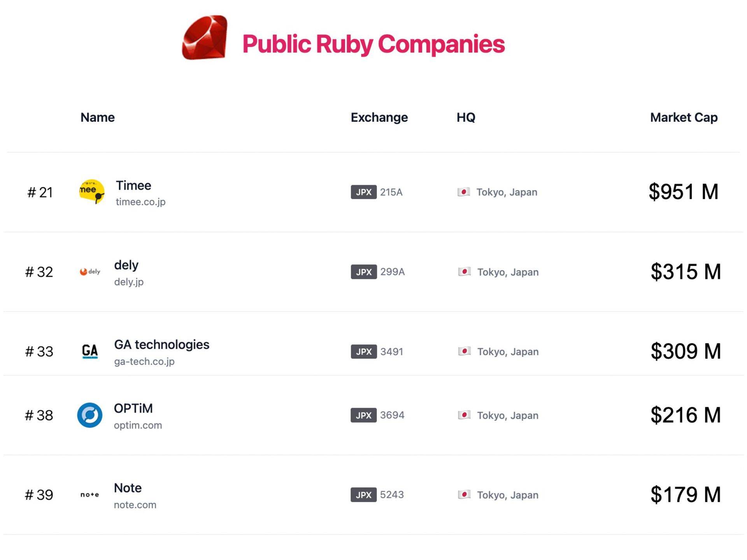
Task: Open the timee.co.jp website link
Action: (x=140, y=202)
